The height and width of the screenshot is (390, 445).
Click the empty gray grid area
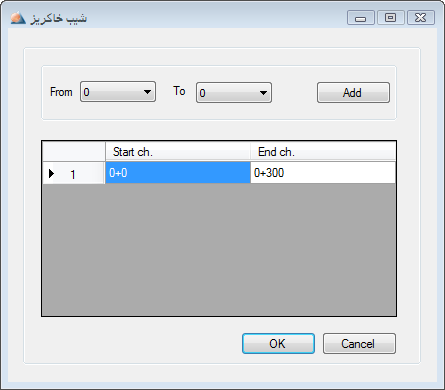point(219,249)
